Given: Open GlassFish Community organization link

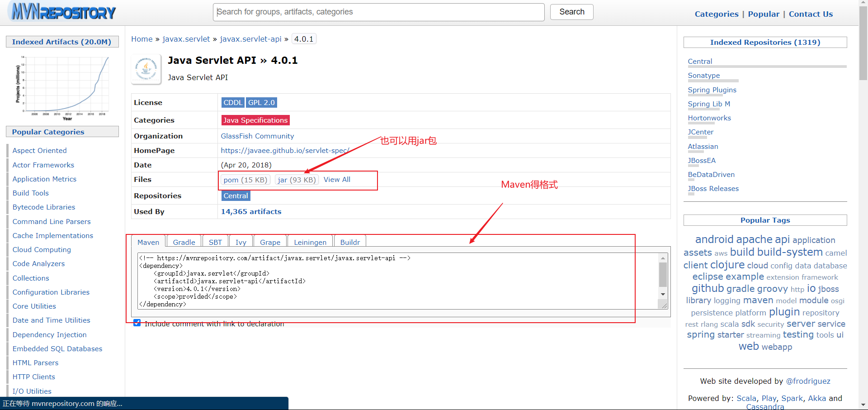Looking at the screenshot, I should click(257, 136).
